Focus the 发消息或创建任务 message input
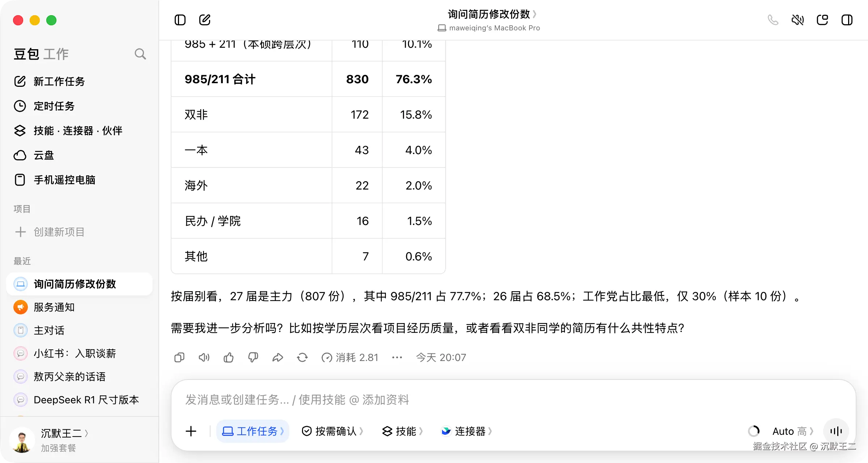The height and width of the screenshot is (463, 868). 514,400
